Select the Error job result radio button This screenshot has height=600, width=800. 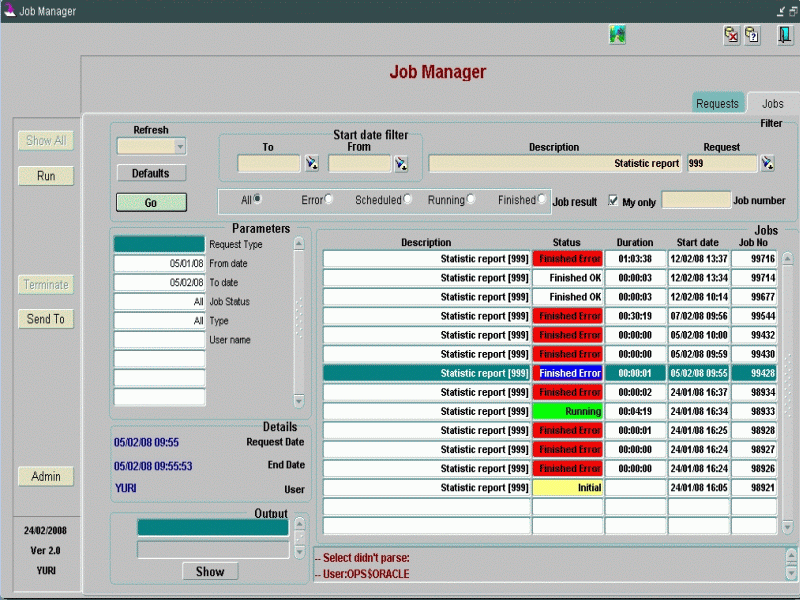click(x=329, y=199)
